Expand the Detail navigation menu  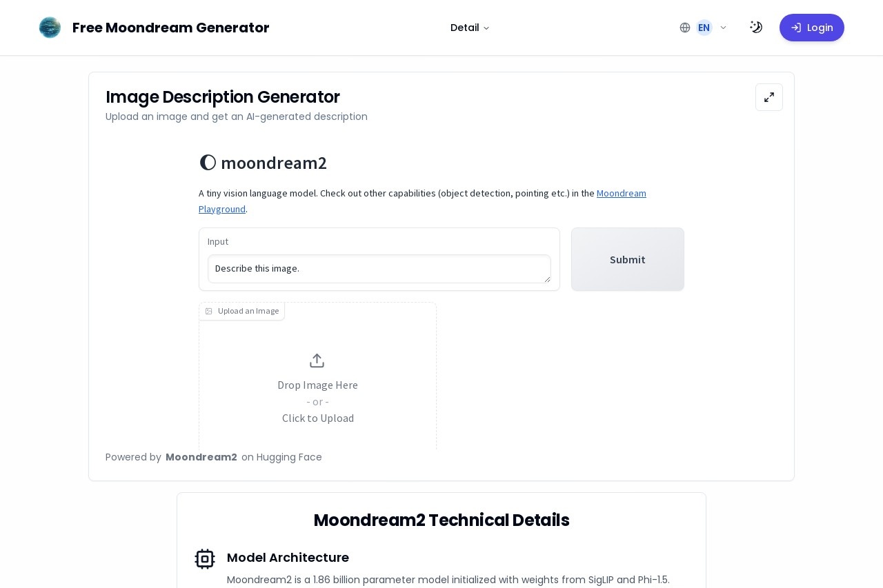click(x=470, y=28)
